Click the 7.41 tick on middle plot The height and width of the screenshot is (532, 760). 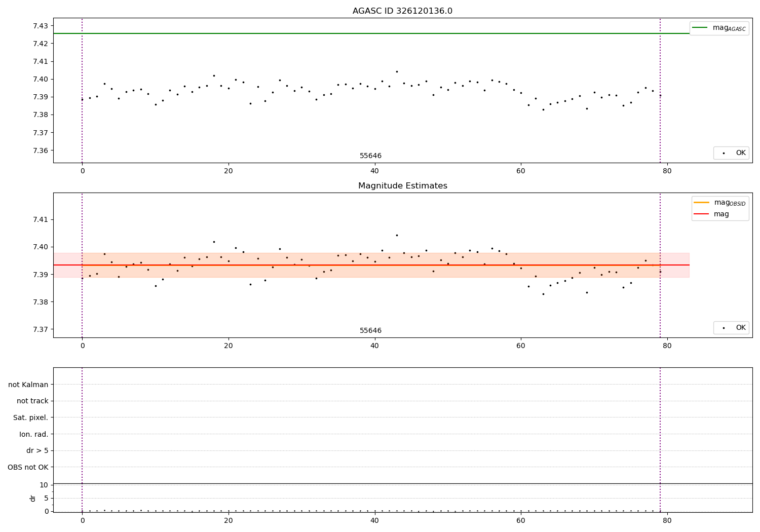41,219
